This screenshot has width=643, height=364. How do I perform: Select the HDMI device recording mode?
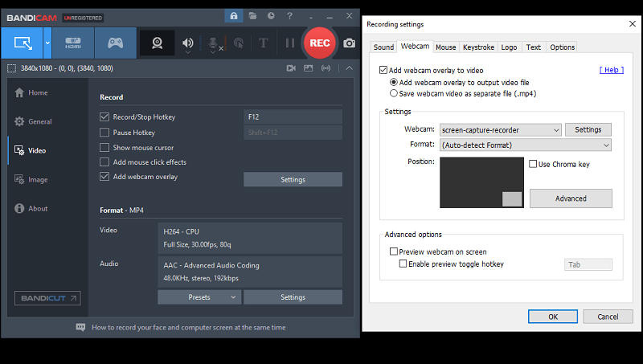point(73,43)
